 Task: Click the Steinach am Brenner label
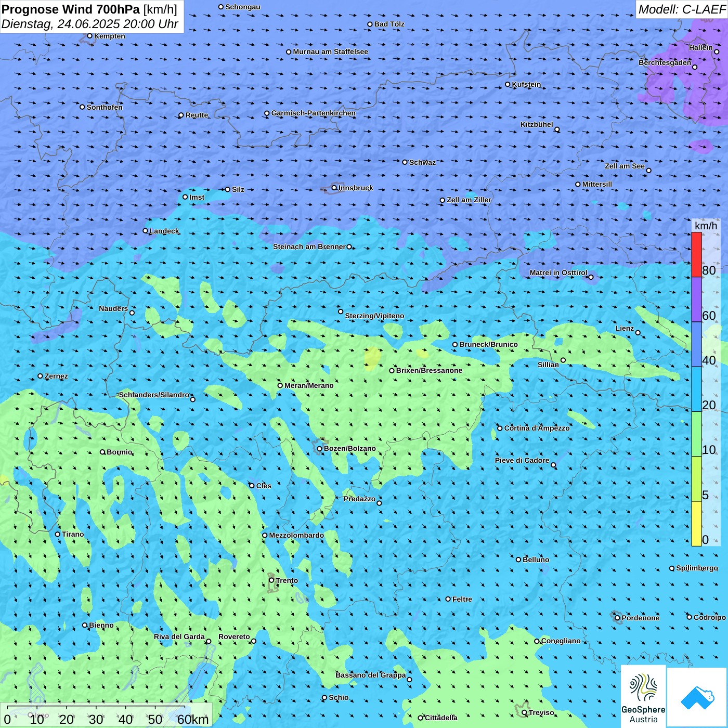coord(309,246)
